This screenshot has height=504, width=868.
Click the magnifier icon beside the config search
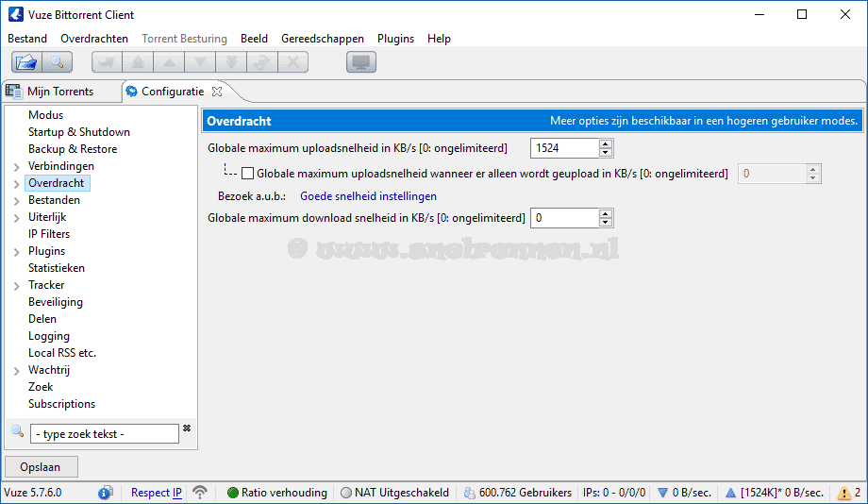point(18,431)
